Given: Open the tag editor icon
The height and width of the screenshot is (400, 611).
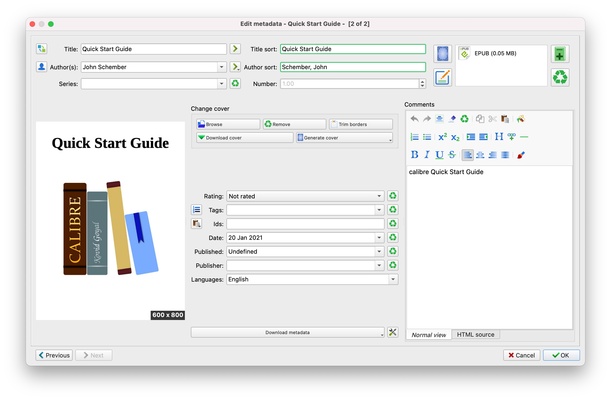Looking at the screenshot, I should pyautogui.click(x=196, y=210).
